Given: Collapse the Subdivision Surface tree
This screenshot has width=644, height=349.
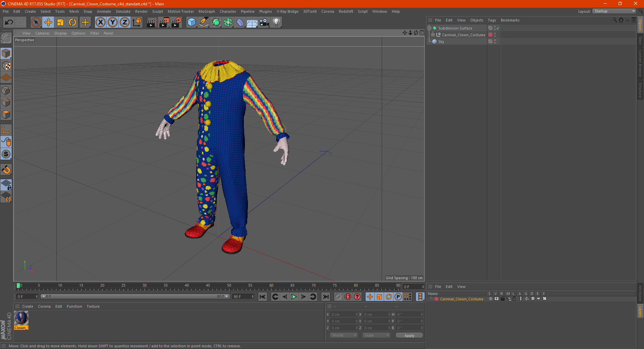Looking at the screenshot, I should point(429,28).
